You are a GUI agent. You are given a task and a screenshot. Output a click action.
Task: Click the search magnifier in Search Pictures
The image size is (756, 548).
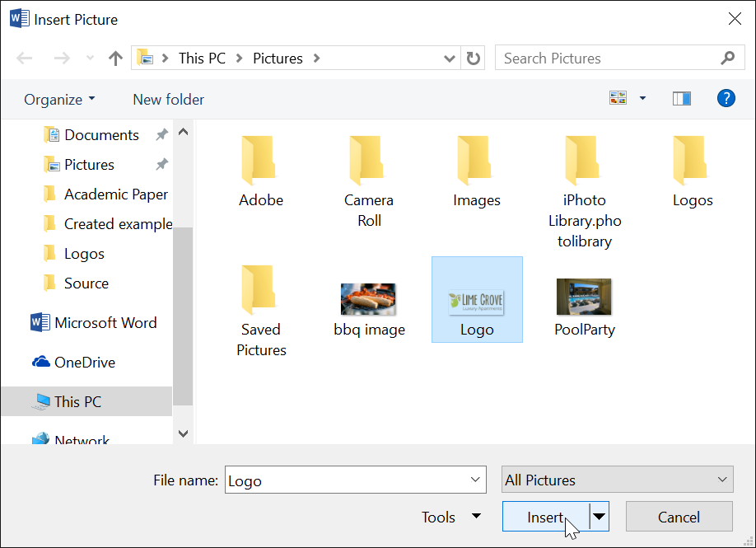tap(727, 58)
